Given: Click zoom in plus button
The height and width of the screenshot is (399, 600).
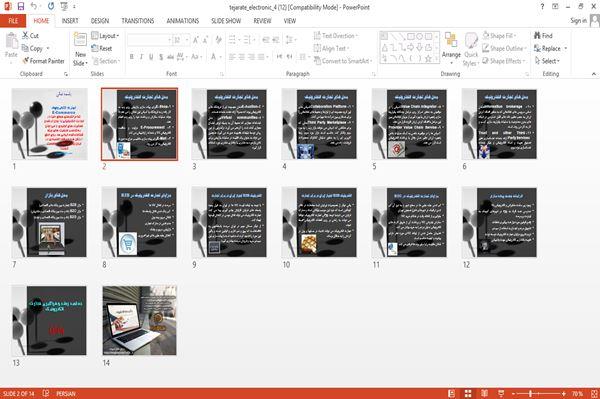Looking at the screenshot, I should (563, 394).
